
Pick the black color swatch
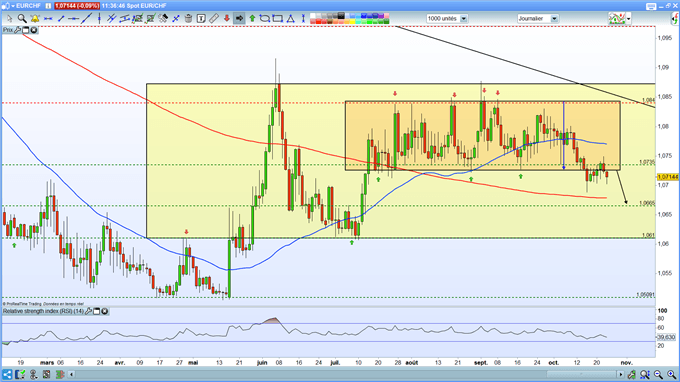[341, 16]
